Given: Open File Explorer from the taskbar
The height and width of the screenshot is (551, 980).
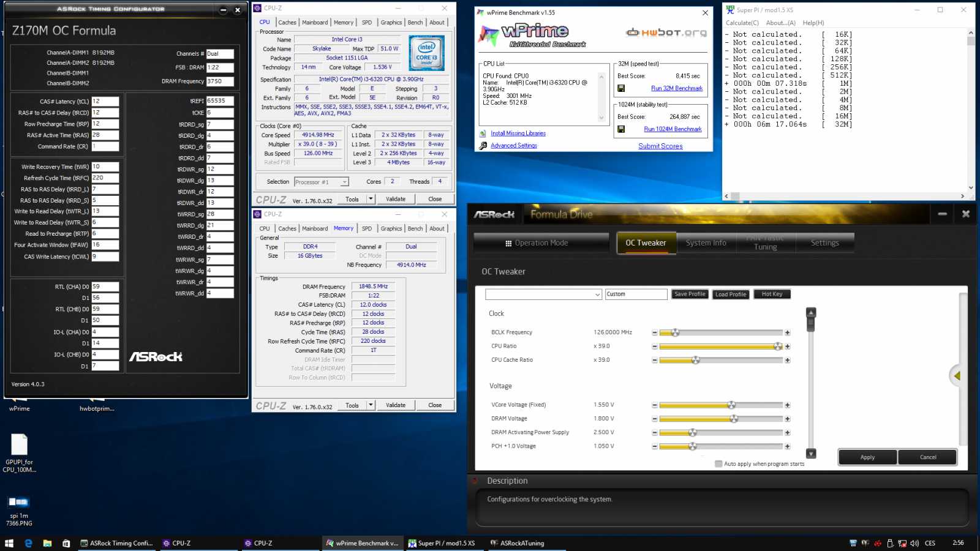Looking at the screenshot, I should point(47,543).
